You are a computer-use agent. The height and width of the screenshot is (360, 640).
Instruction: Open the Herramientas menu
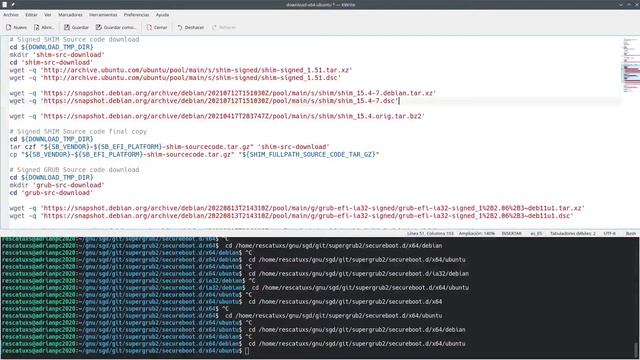click(103, 15)
